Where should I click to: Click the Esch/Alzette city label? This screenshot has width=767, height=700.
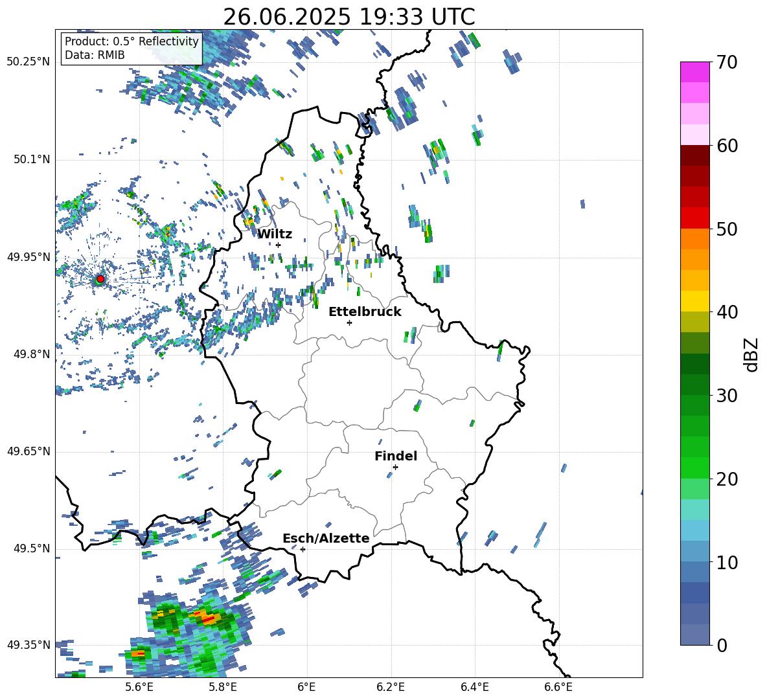point(326,538)
